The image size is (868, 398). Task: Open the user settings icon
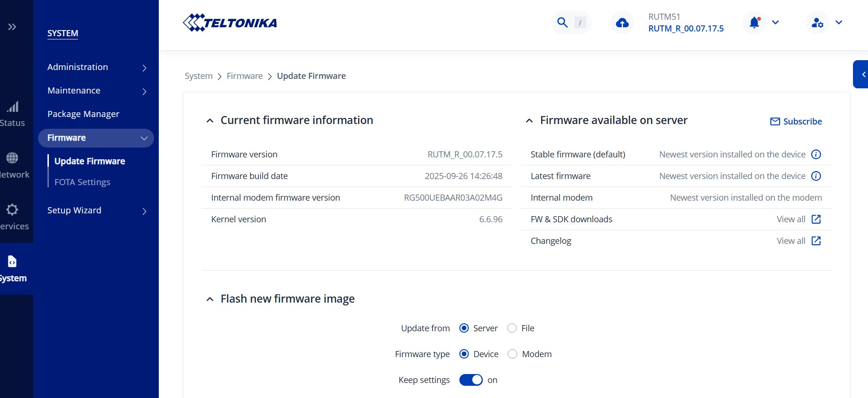tap(817, 23)
